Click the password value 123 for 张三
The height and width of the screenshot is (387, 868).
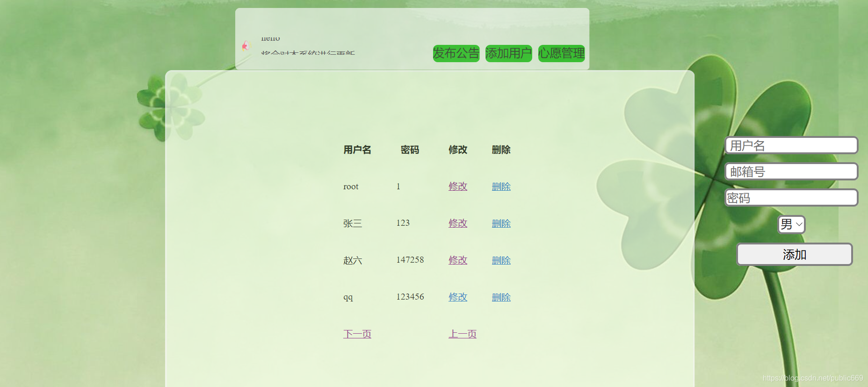[403, 223]
